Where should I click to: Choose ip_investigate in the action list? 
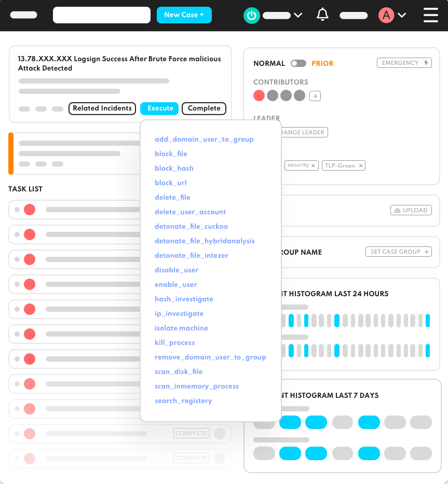tap(179, 314)
